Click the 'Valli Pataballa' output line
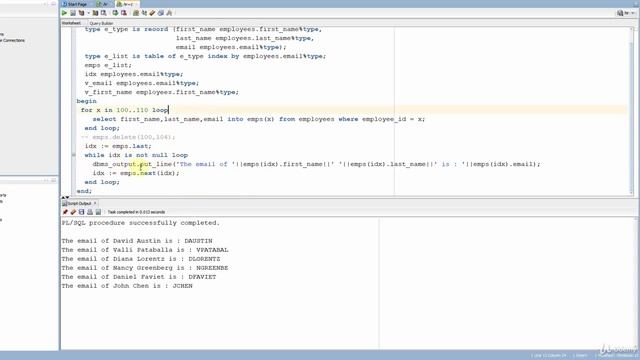This screenshot has height=360, width=640. pos(145,250)
